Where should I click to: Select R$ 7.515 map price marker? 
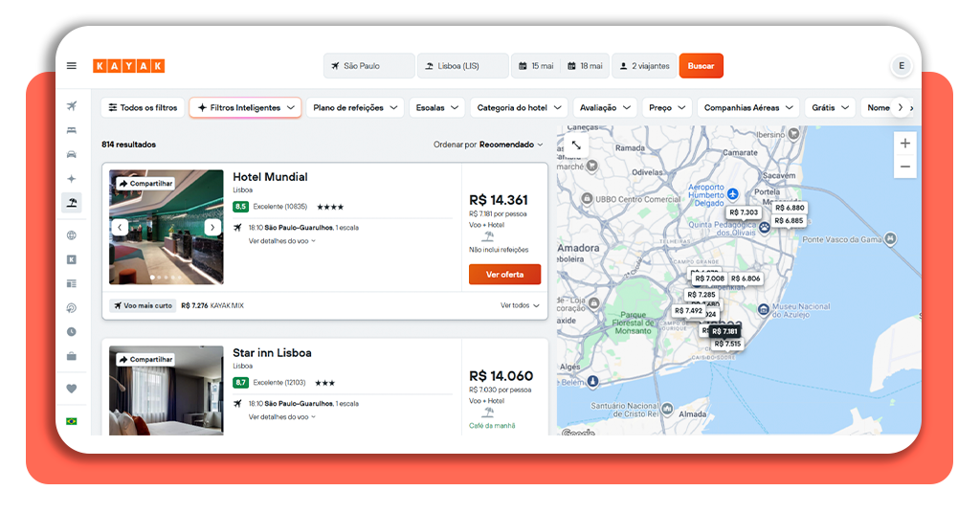pyautogui.click(x=727, y=344)
